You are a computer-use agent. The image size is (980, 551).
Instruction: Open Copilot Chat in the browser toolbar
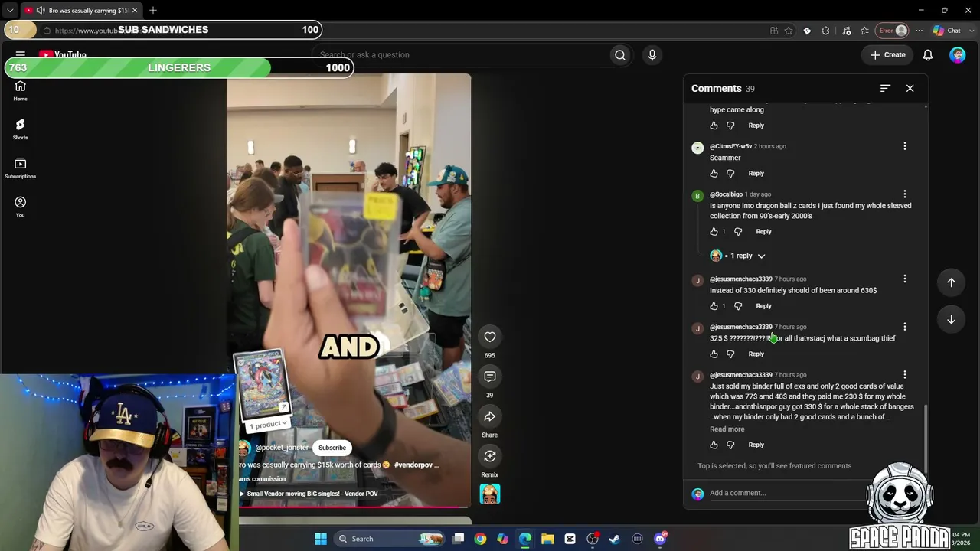947,31
